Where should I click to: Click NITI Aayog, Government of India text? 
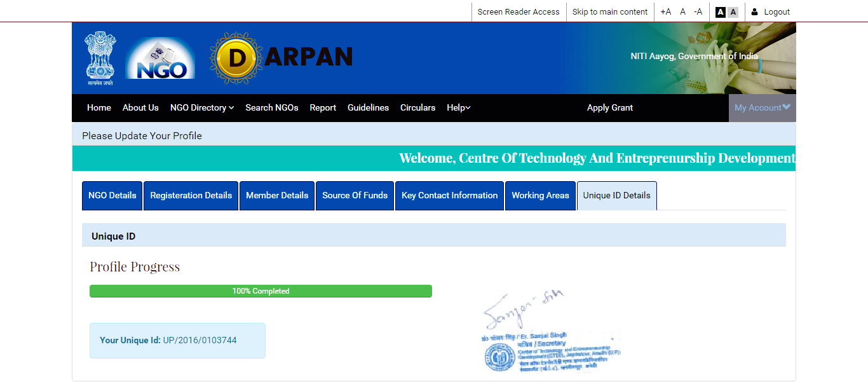[694, 56]
